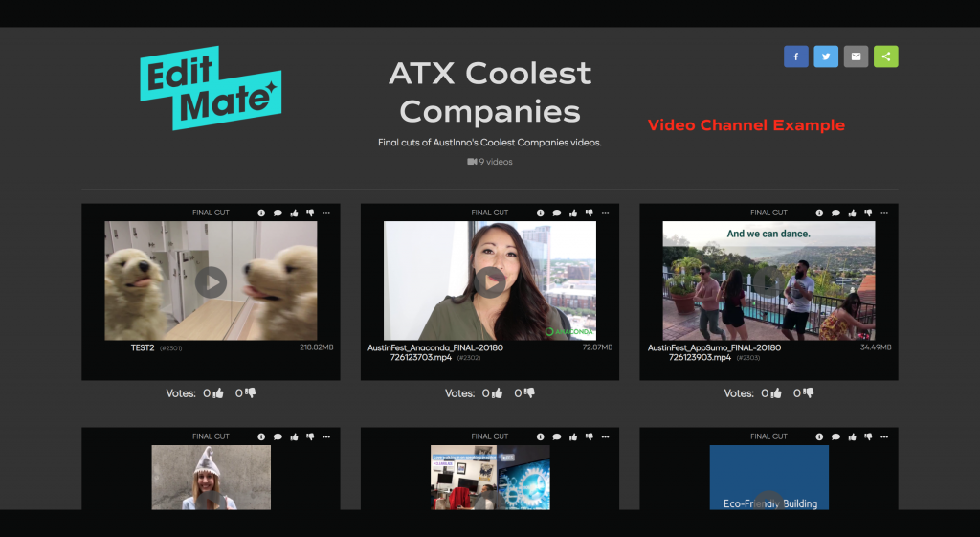Show info for AustinFest_Anaconda video

[x=540, y=213]
